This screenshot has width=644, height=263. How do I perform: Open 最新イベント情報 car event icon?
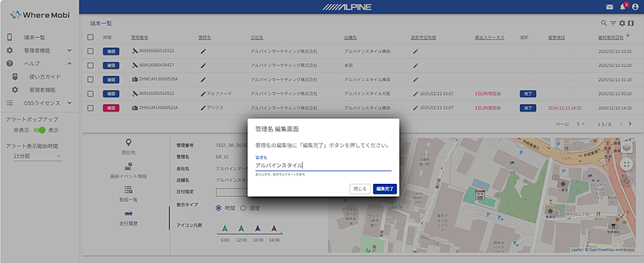point(129,166)
